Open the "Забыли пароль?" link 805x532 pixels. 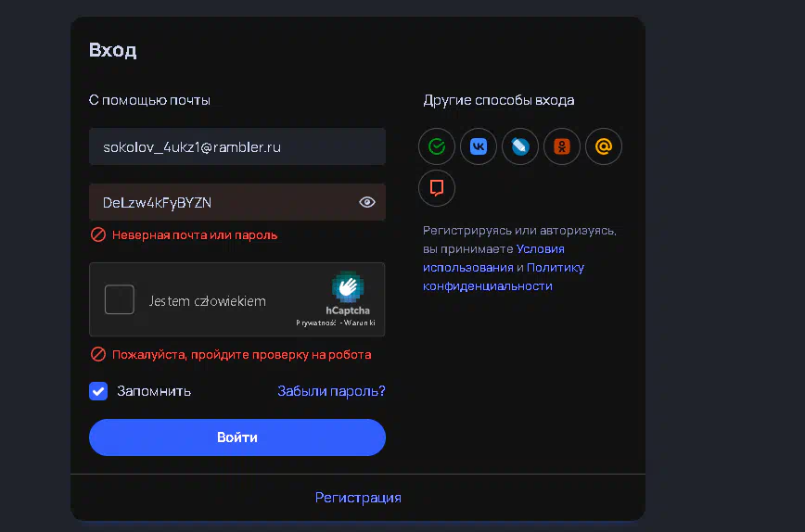(331, 391)
